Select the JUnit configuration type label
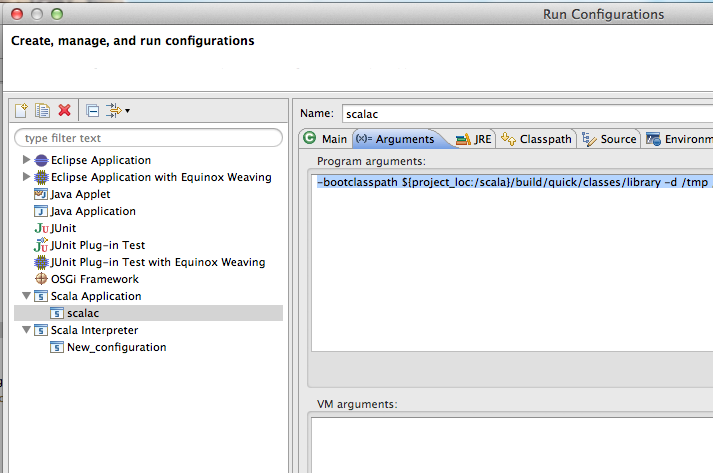Viewport: 713px width, 473px height. 63,228
